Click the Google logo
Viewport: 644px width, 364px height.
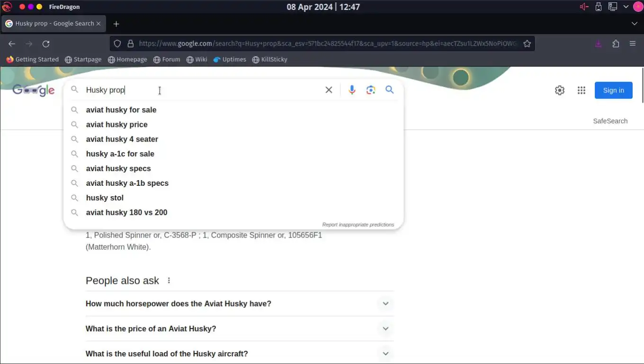[x=34, y=90]
